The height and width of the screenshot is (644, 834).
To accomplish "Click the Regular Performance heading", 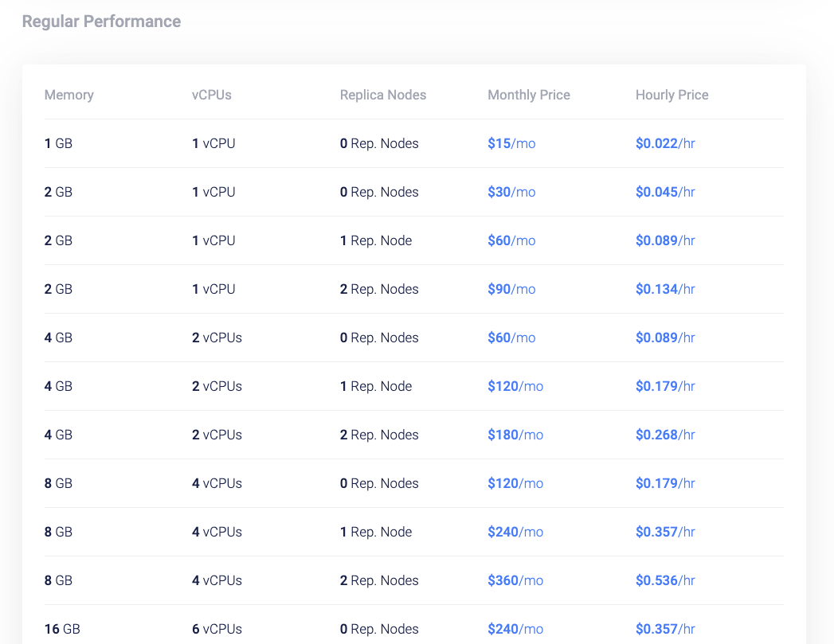I will [x=102, y=21].
